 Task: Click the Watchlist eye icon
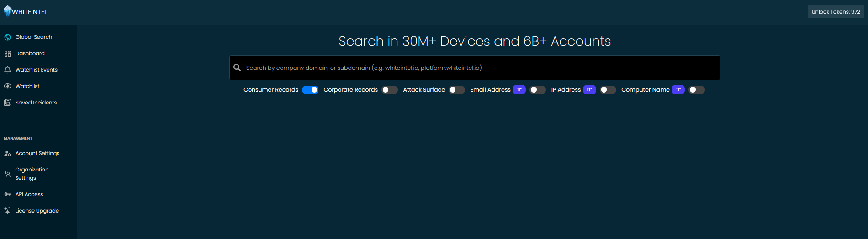7,86
